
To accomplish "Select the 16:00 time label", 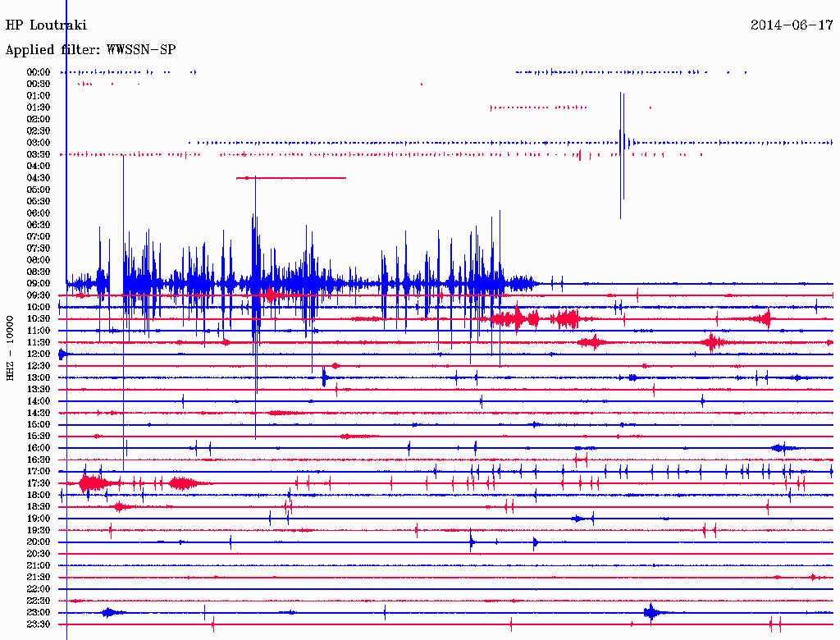I will pos(39,448).
